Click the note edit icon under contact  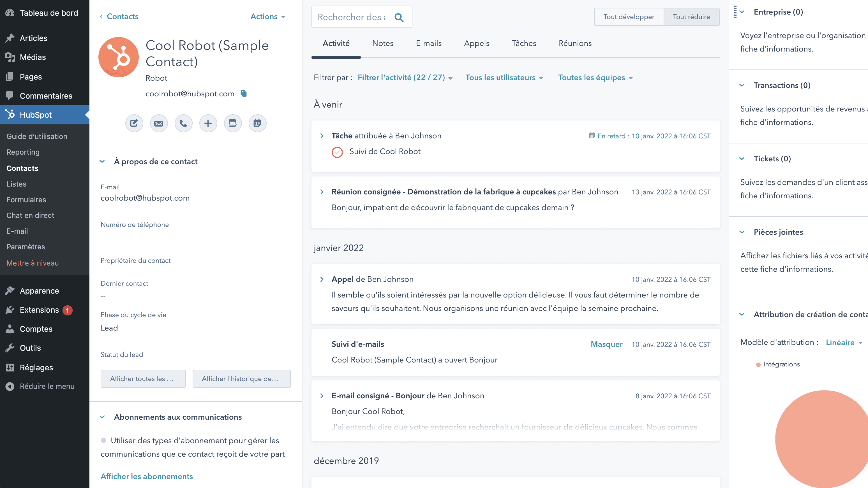point(134,123)
